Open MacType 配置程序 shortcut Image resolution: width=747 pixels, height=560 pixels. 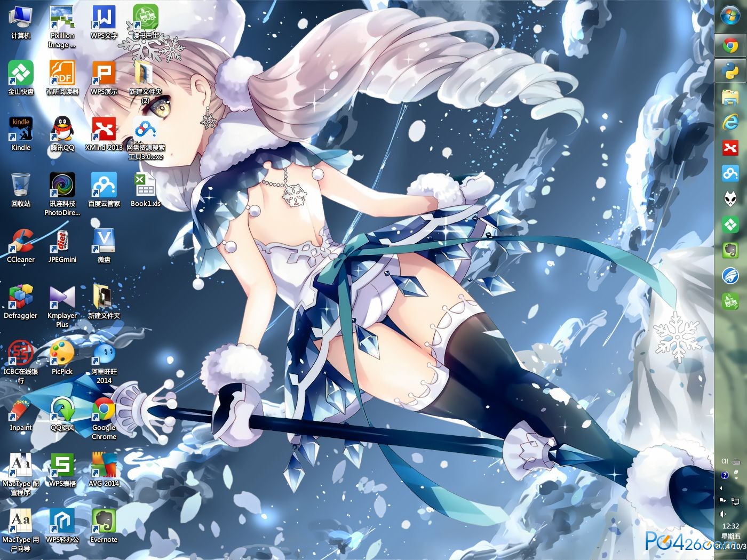click(x=21, y=475)
